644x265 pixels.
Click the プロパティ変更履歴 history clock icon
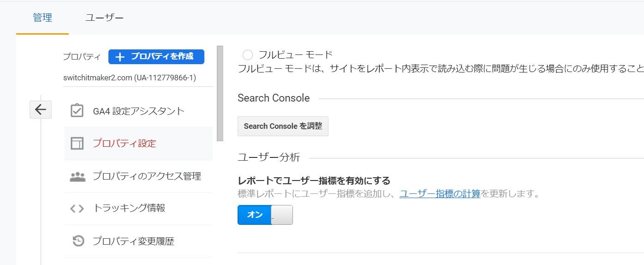78,241
